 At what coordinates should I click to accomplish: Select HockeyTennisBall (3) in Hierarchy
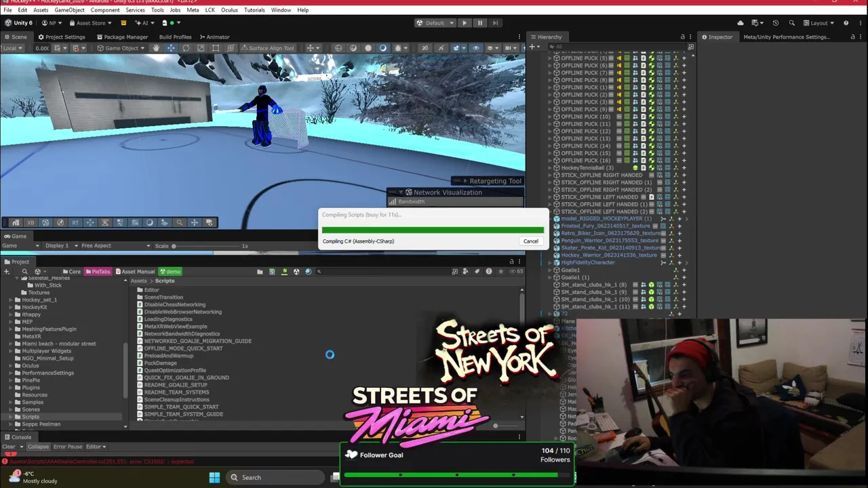pyautogui.click(x=587, y=168)
